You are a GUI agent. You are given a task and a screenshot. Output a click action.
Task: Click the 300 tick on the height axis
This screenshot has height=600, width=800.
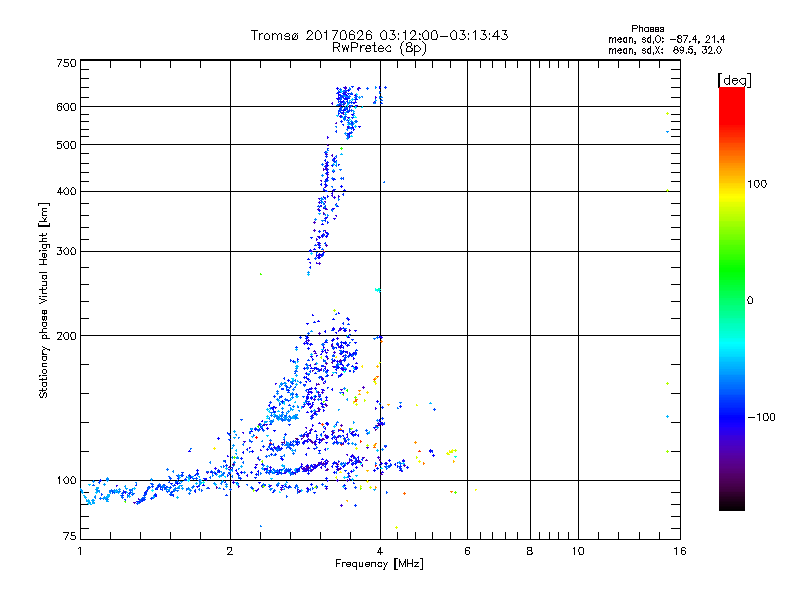(66, 251)
